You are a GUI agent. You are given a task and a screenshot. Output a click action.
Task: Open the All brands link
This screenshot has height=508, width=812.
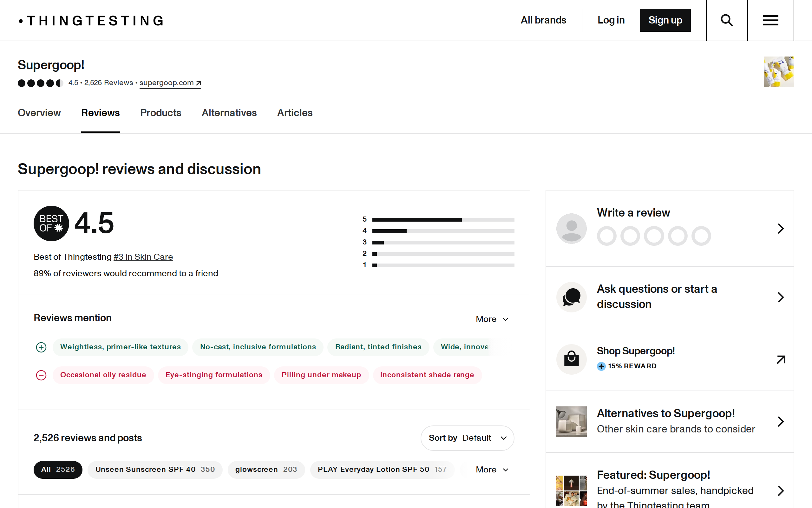pyautogui.click(x=543, y=20)
